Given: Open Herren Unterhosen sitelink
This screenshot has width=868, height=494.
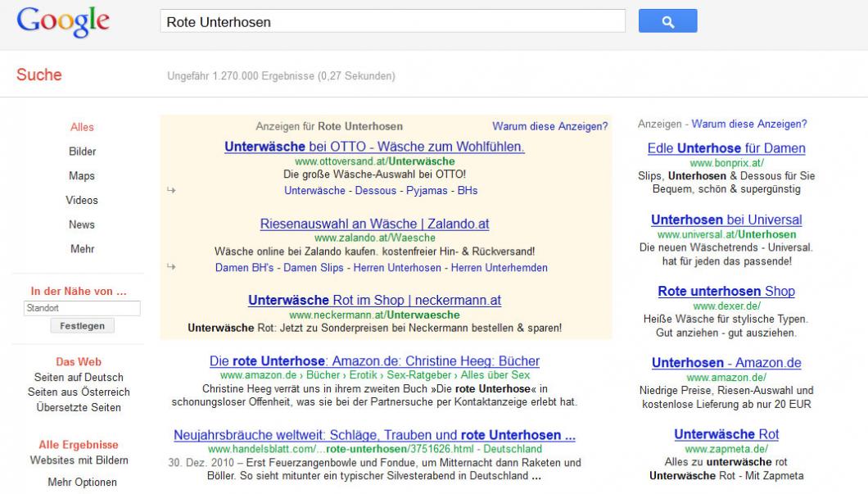Looking at the screenshot, I should 397,268.
